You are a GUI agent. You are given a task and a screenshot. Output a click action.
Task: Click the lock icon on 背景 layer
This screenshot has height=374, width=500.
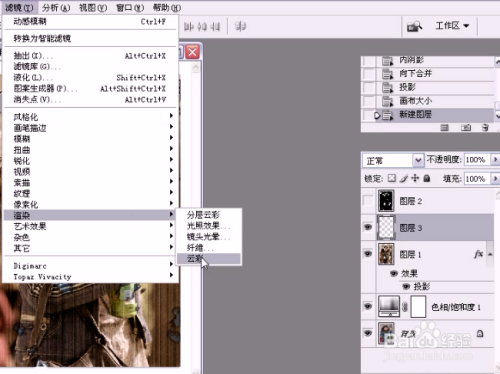pos(480,333)
